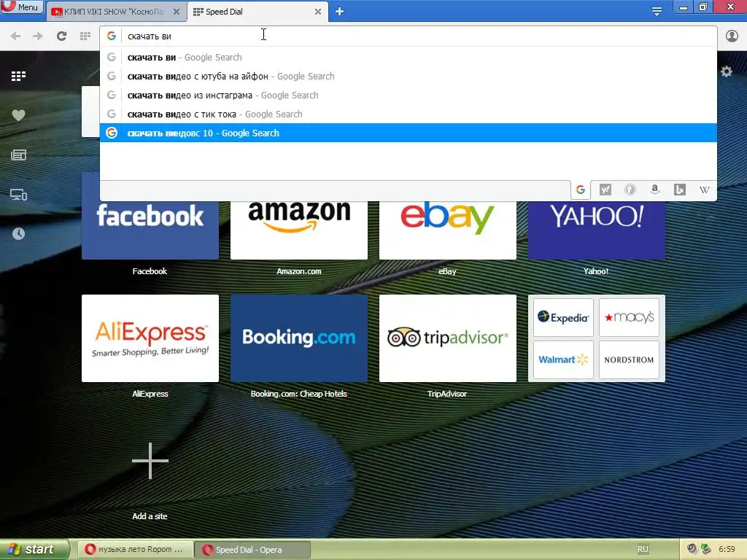Choose Bing search engine icon
747x560 pixels.
[679, 190]
